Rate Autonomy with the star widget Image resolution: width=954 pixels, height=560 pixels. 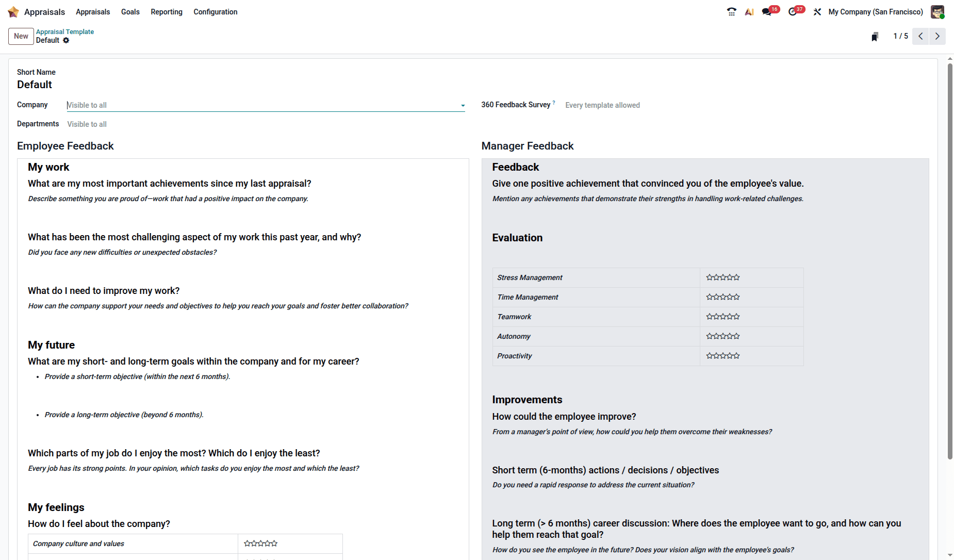click(x=723, y=336)
